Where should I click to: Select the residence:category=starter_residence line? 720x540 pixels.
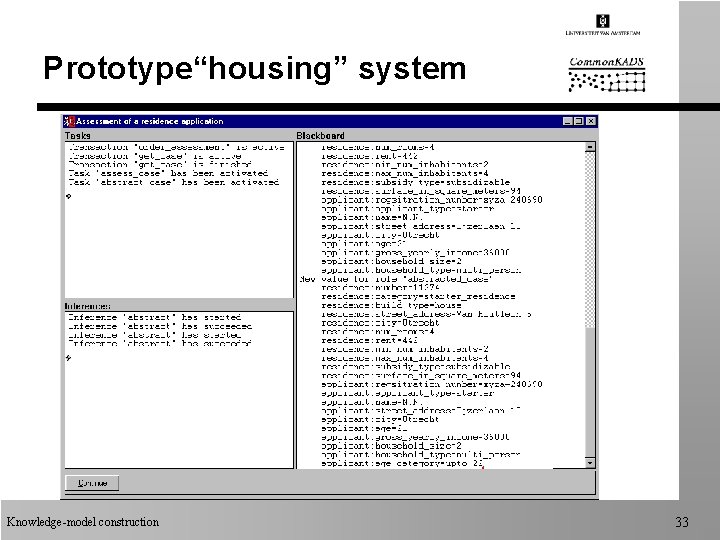pos(418,296)
